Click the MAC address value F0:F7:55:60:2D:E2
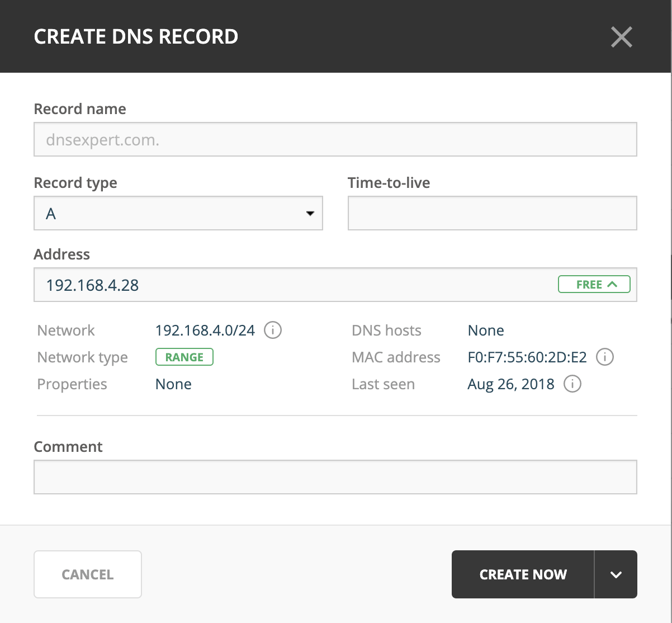This screenshot has width=672, height=623. point(527,357)
